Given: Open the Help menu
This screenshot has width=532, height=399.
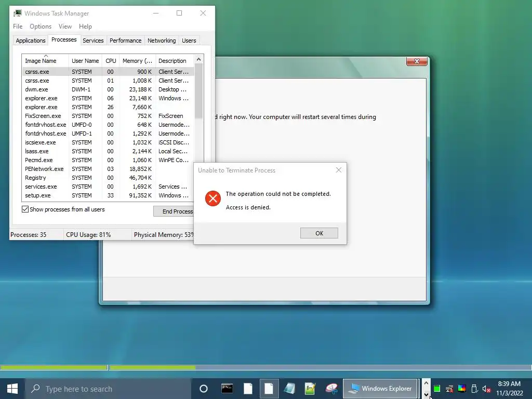Looking at the screenshot, I should pyautogui.click(x=85, y=26).
